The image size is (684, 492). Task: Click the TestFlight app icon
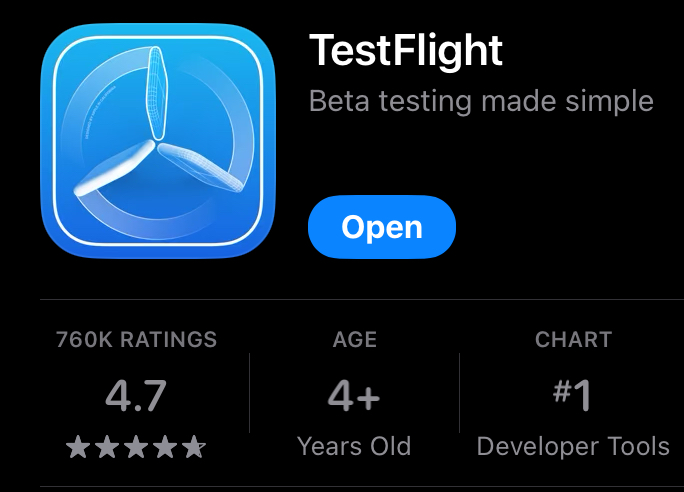[158, 141]
